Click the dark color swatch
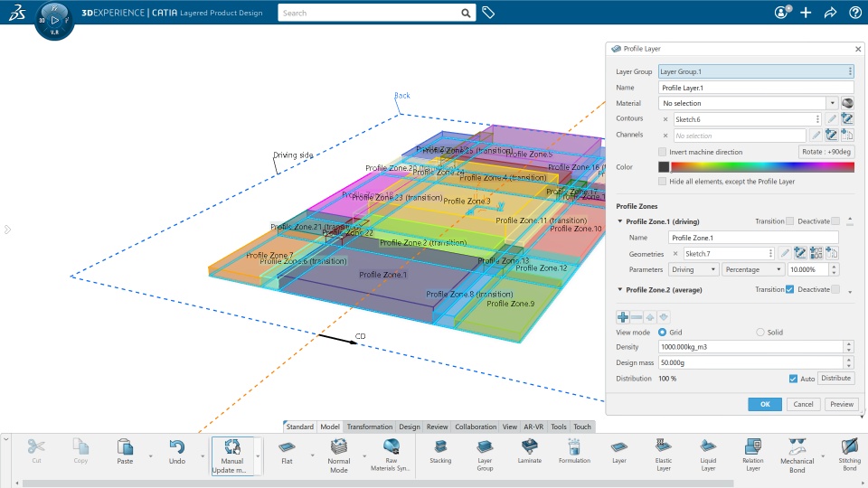This screenshot has height=488, width=868. pos(664,166)
